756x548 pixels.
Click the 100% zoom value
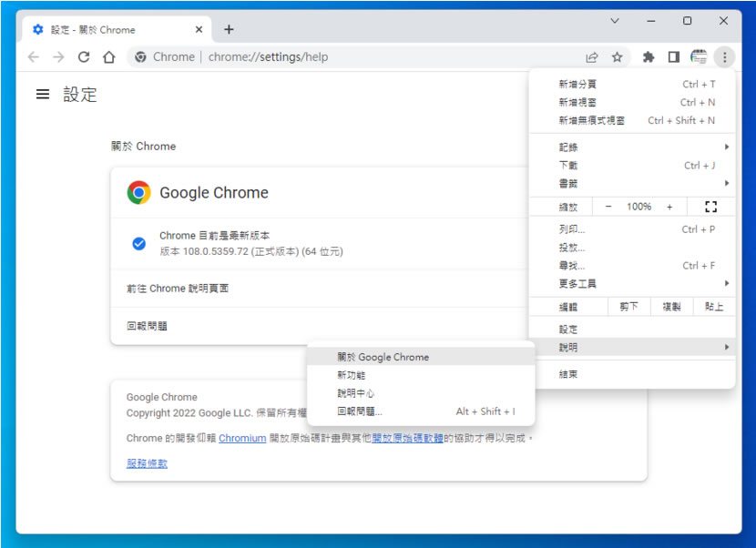tap(639, 207)
